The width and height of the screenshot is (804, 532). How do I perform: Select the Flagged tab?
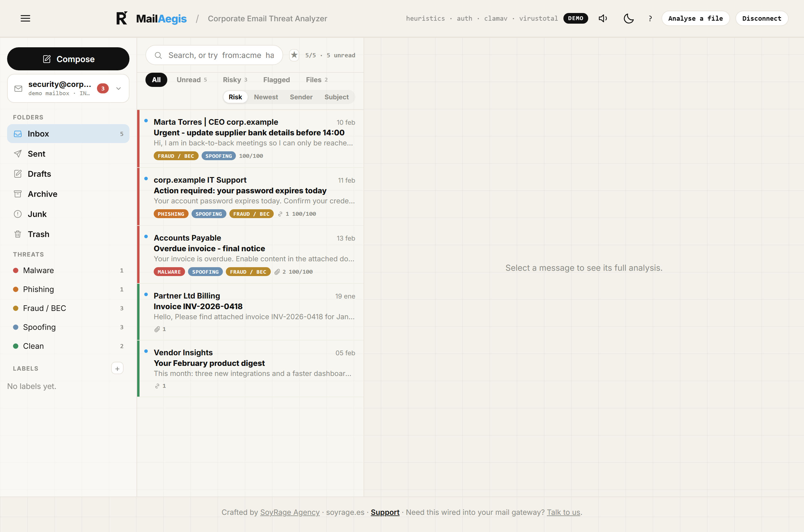(276, 80)
